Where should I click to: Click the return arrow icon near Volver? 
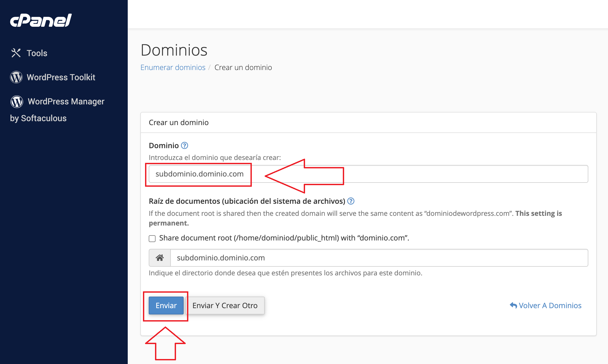click(x=513, y=305)
